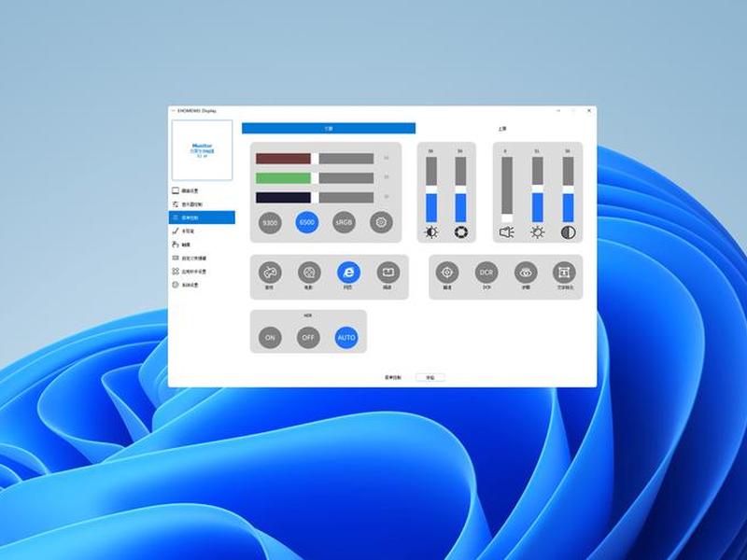Click the half-circle contrast icon
This screenshot has height=560, width=747.
pos(568,232)
